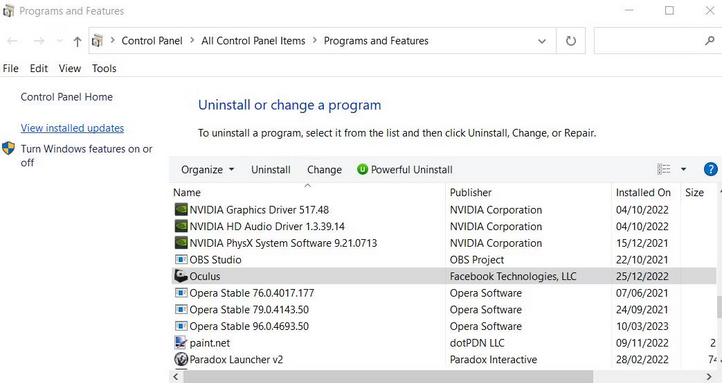The image size is (722, 383).
Task: Click the Oculus program icon
Action: [x=181, y=276]
